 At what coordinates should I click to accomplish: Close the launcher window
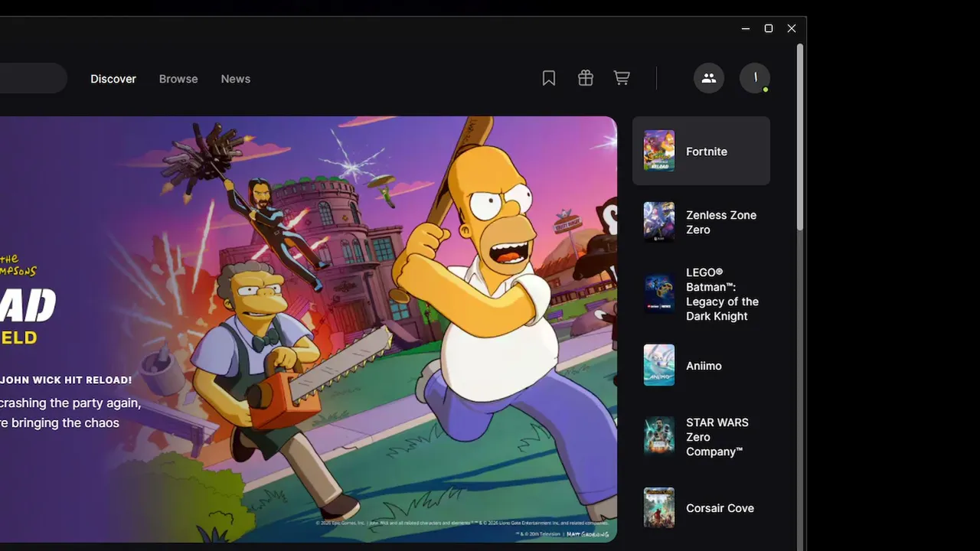pyautogui.click(x=792, y=28)
